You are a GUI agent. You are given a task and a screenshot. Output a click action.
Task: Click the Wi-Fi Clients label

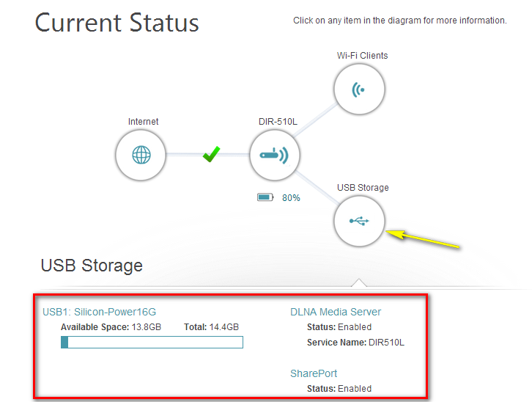(x=362, y=56)
